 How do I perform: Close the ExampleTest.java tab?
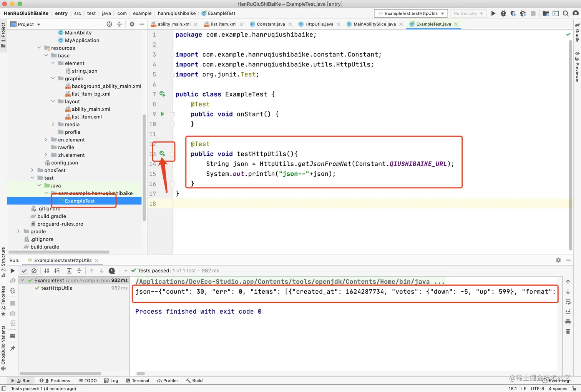[456, 24]
